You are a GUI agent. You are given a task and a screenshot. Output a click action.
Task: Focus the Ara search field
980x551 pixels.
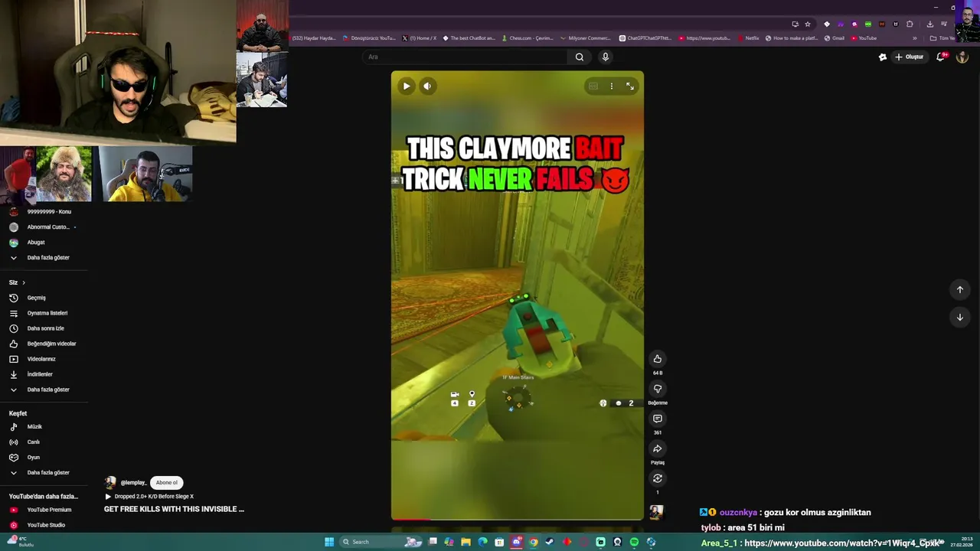click(x=465, y=57)
